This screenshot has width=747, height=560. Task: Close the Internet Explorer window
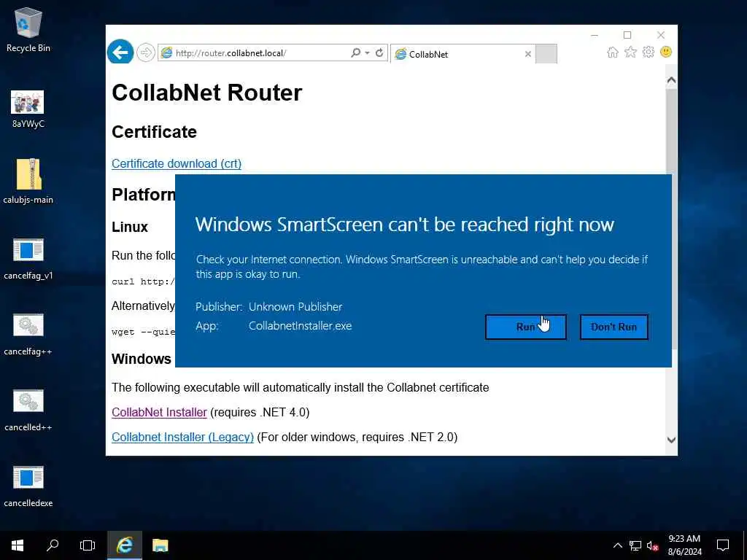[661, 35]
